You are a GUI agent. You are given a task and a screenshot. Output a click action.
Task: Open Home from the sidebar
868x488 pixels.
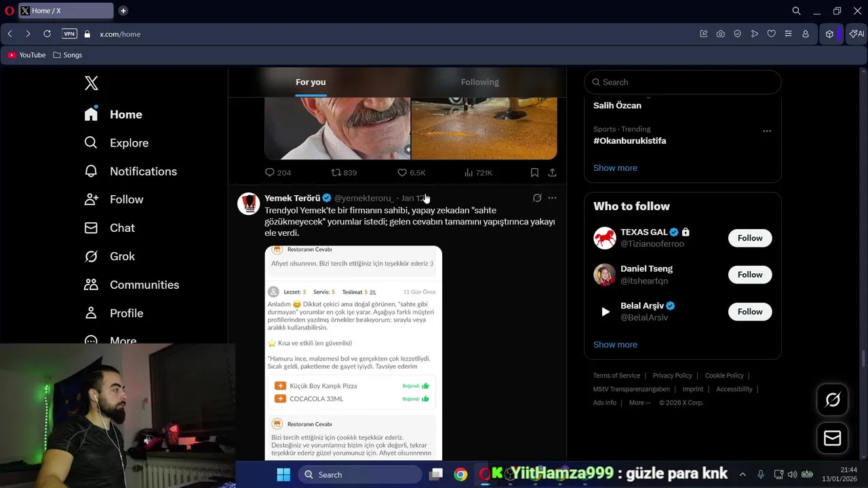(x=113, y=115)
